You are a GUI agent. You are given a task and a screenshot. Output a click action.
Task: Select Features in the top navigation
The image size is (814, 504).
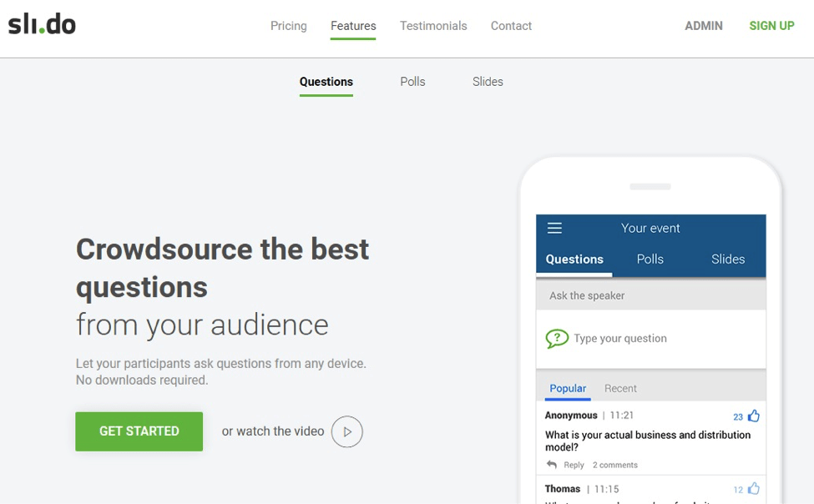tap(353, 26)
